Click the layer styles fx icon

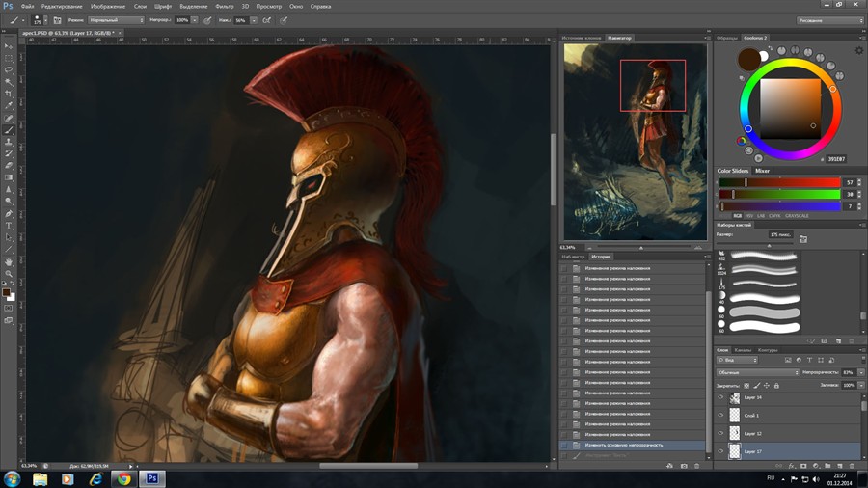(x=791, y=465)
